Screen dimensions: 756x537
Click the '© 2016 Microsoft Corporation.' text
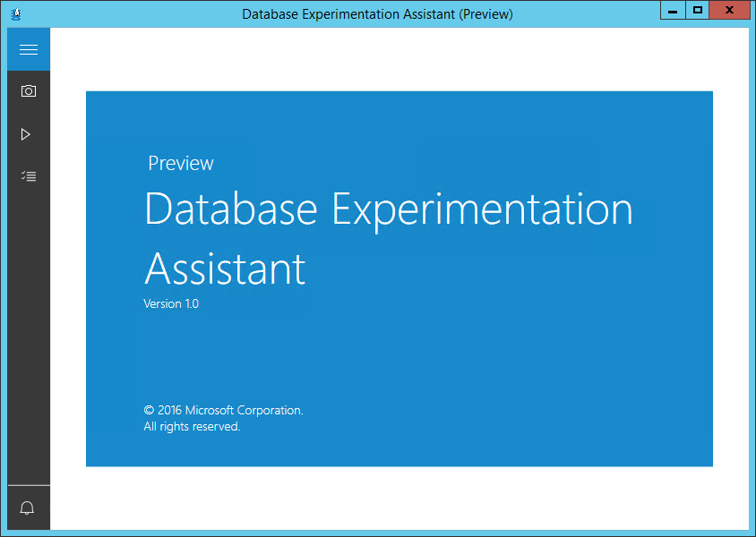pos(223,410)
